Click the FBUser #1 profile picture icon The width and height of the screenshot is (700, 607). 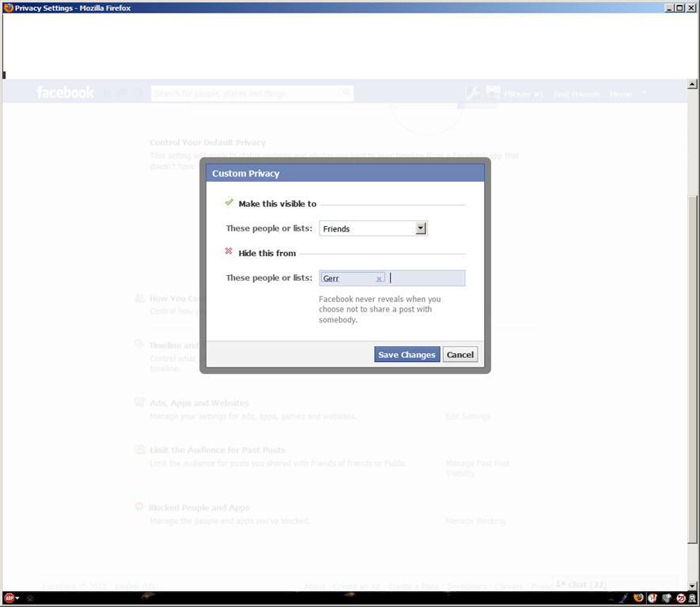pyautogui.click(x=493, y=92)
